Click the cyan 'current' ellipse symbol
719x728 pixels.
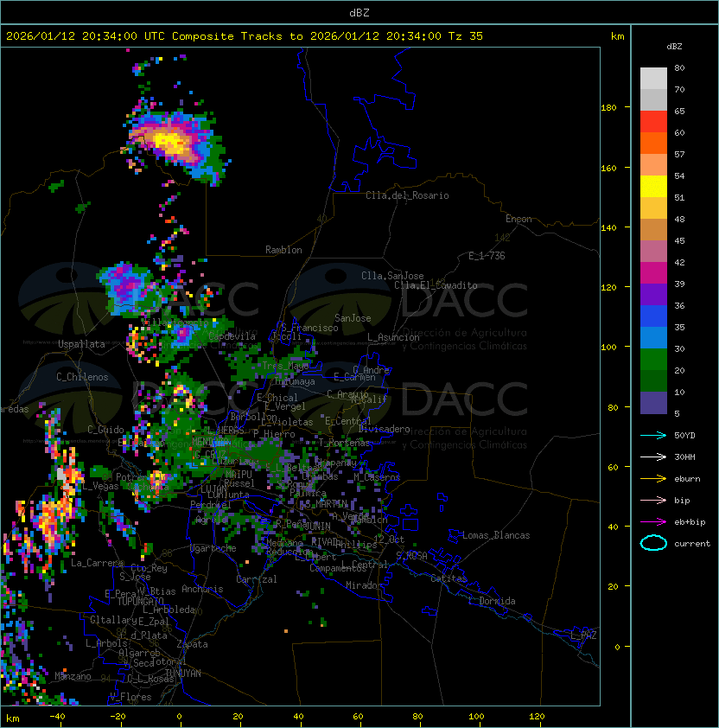click(653, 543)
